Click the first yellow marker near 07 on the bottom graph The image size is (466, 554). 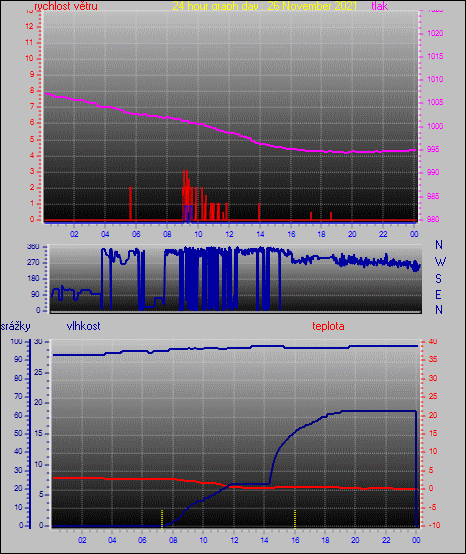162,518
